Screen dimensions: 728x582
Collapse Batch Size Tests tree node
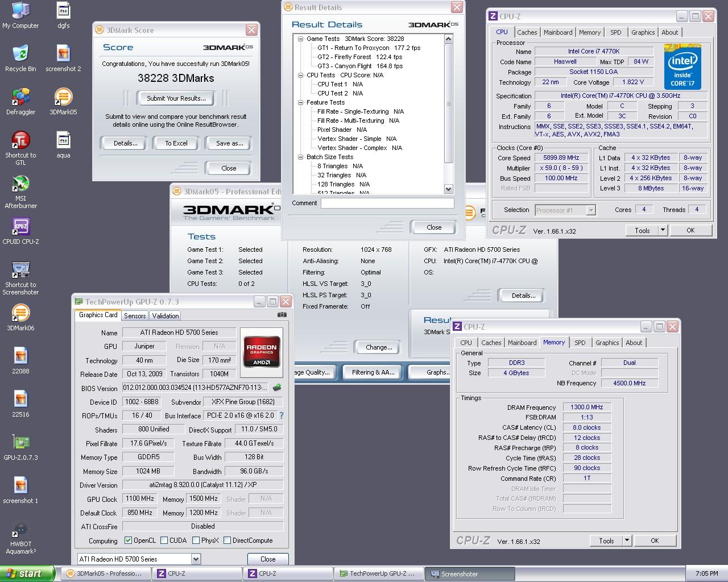pos(301,157)
